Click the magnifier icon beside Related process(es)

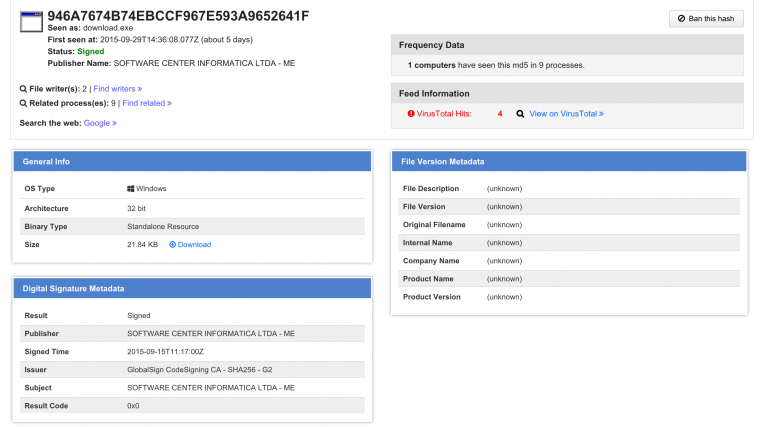pos(22,102)
